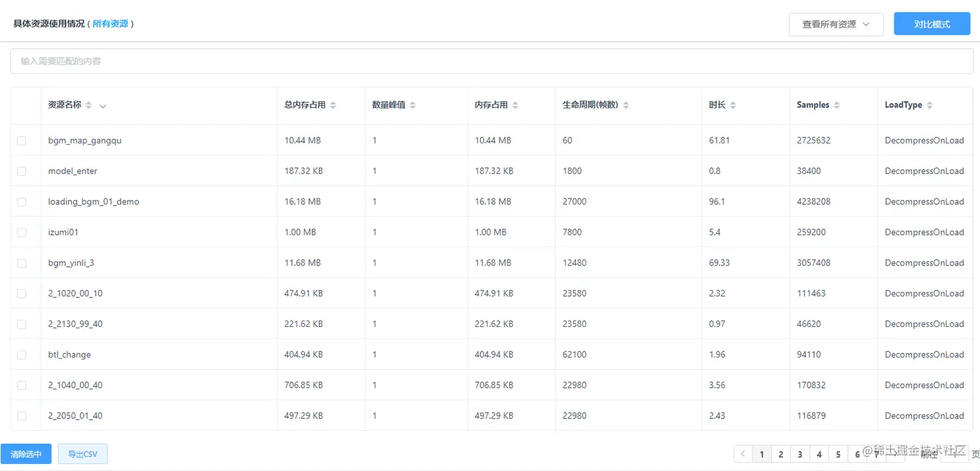The width and height of the screenshot is (980, 471).
Task: Click the 2725632 Samples value
Action: point(814,140)
